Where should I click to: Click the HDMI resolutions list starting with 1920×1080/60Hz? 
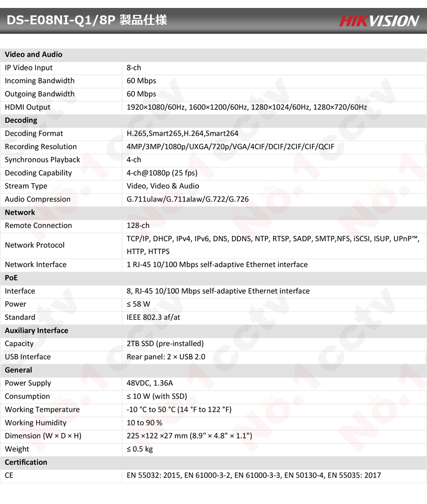click(x=247, y=107)
